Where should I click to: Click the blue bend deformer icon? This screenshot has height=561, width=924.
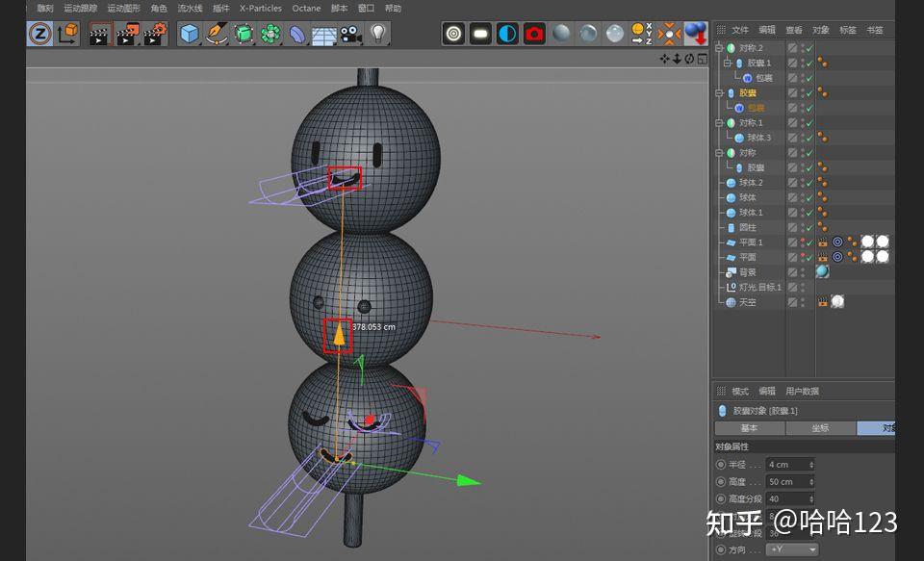pyautogui.click(x=298, y=35)
